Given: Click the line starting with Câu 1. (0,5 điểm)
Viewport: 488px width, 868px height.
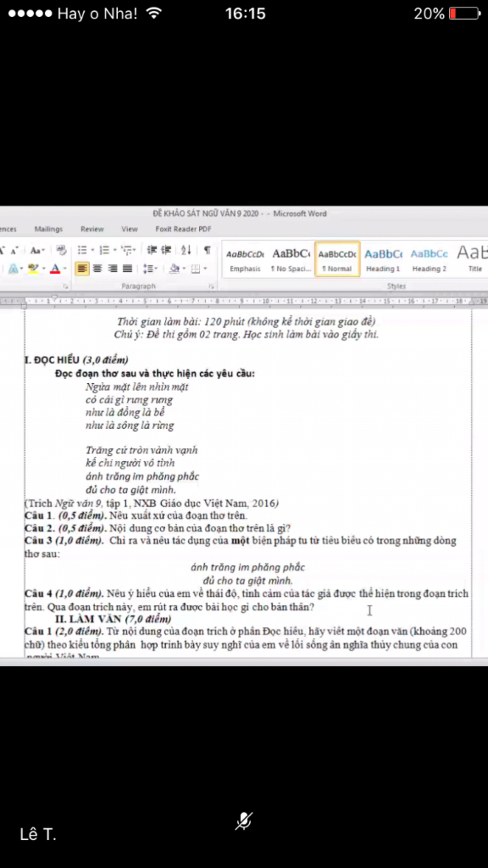Looking at the screenshot, I should click(x=136, y=516).
